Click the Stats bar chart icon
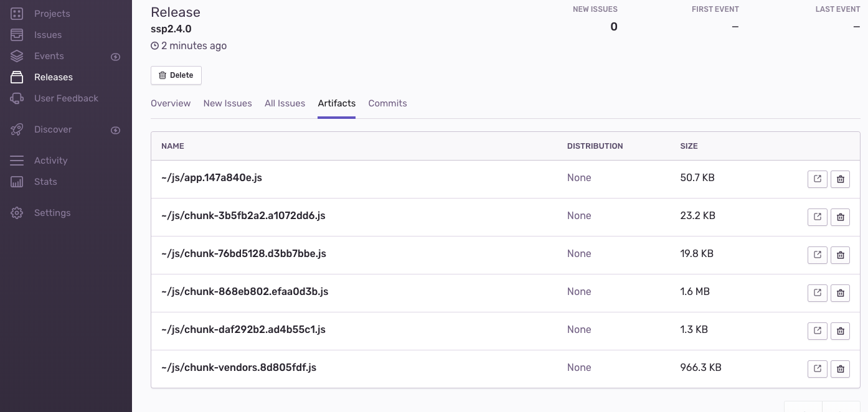Screen dimensions: 868x412 pyautogui.click(x=17, y=182)
